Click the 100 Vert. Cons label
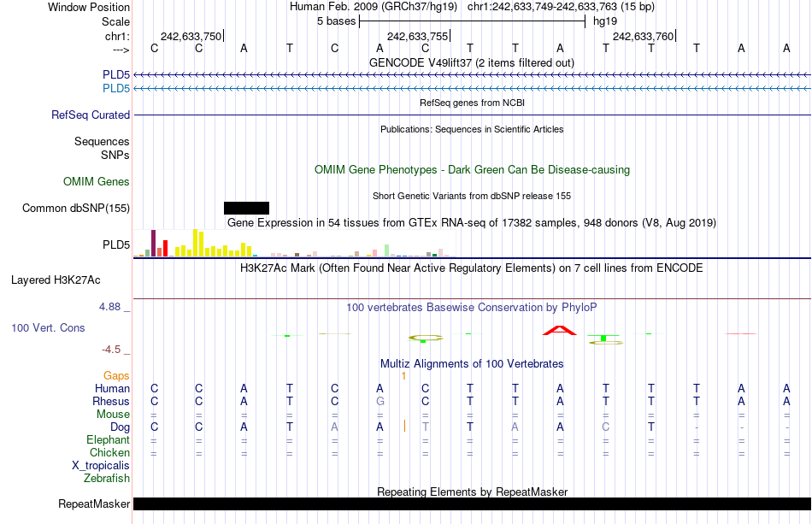The image size is (812, 524). pyautogui.click(x=48, y=327)
